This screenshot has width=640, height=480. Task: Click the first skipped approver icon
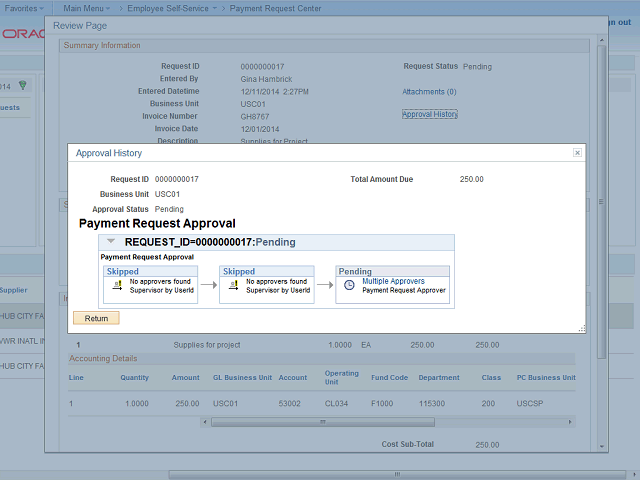pyautogui.click(x=115, y=285)
